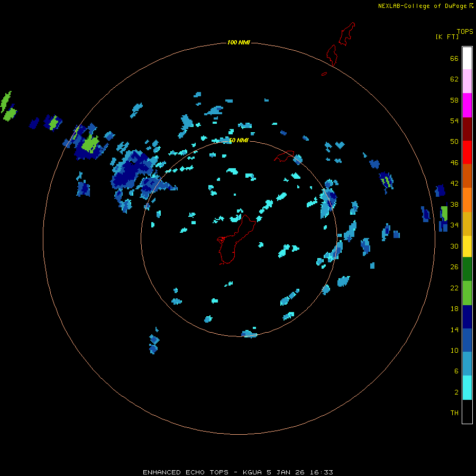Click the 38 legend value
The height and width of the screenshot is (476, 476).
[454, 205]
